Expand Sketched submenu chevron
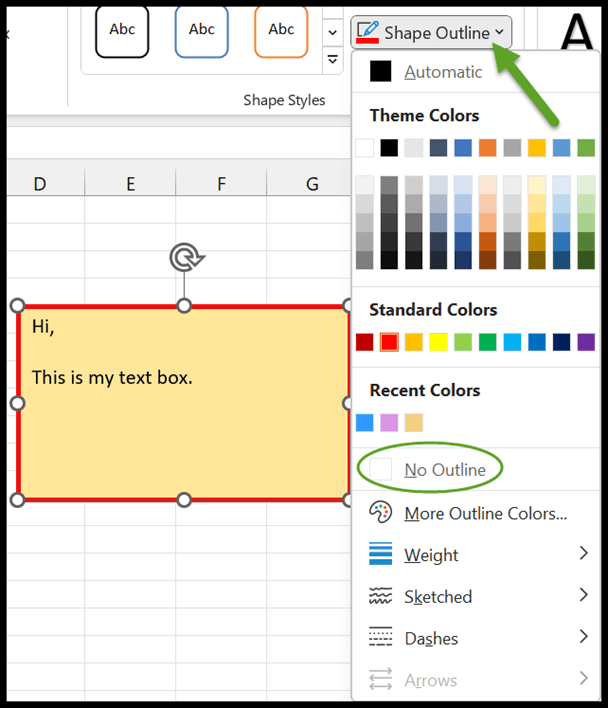Viewport: 608px width, 708px height. pos(584,595)
